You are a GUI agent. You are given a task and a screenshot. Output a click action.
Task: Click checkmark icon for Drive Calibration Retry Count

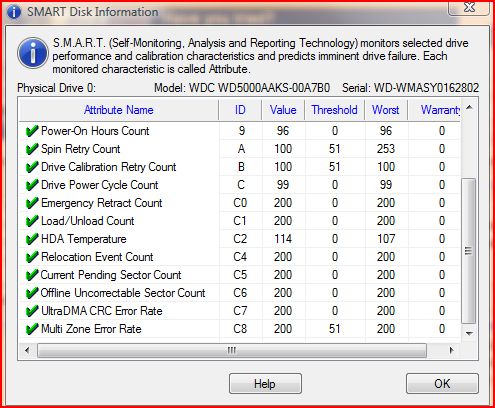point(32,167)
